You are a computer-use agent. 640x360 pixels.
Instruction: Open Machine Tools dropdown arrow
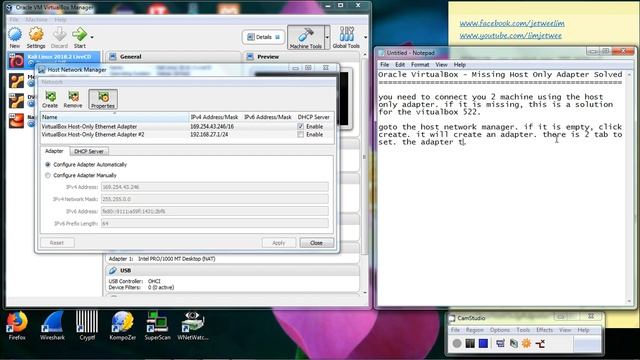click(327, 37)
